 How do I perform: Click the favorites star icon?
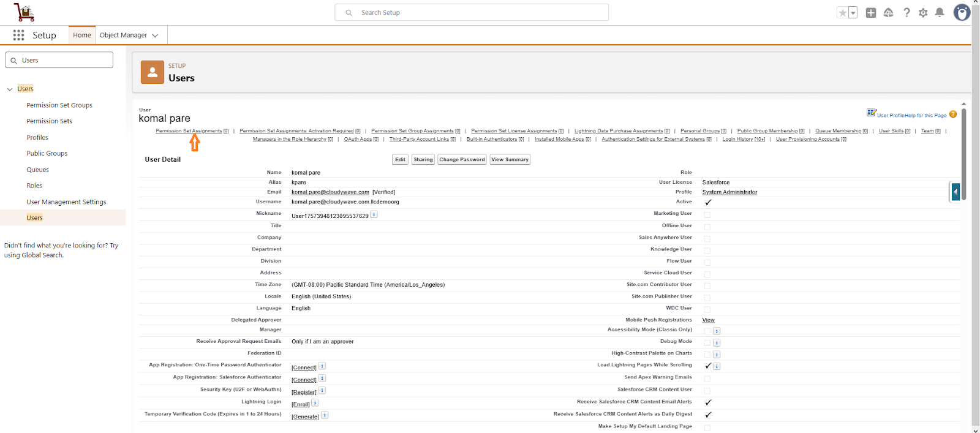(843, 13)
